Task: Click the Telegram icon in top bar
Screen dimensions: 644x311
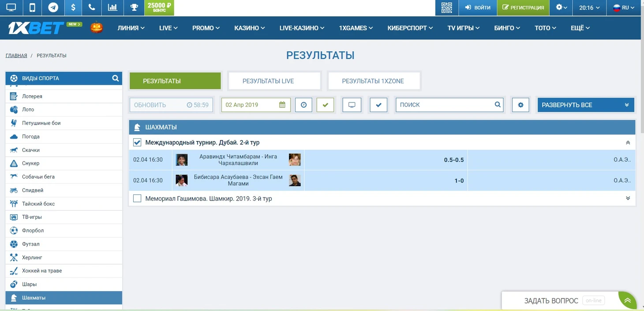Action: [53, 8]
